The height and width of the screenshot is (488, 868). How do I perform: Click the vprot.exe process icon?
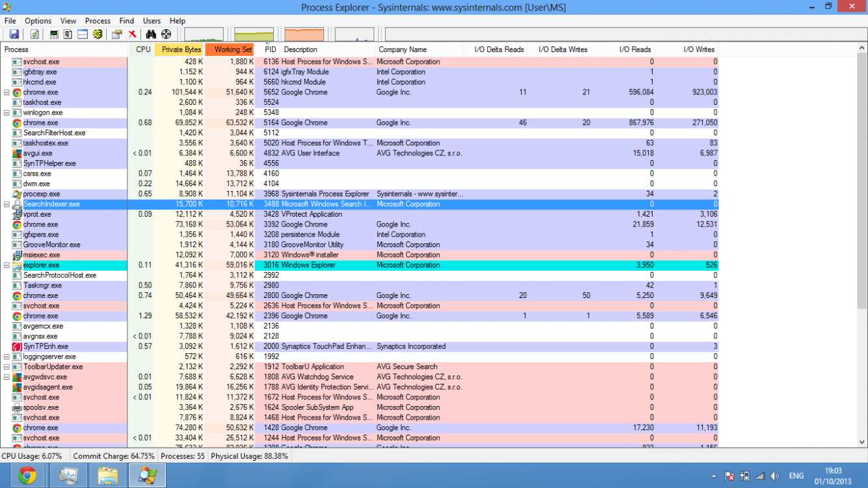(18, 214)
